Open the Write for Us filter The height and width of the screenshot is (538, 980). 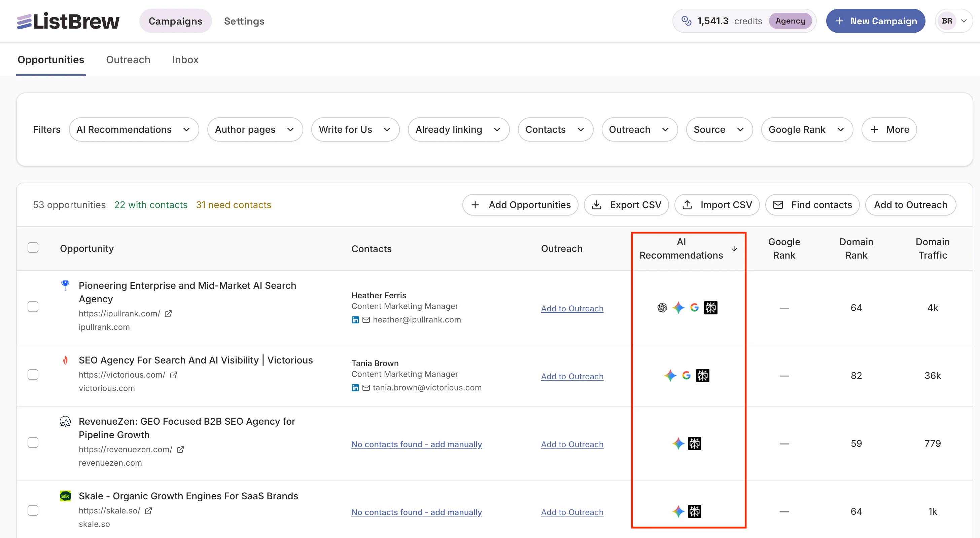[x=355, y=130]
